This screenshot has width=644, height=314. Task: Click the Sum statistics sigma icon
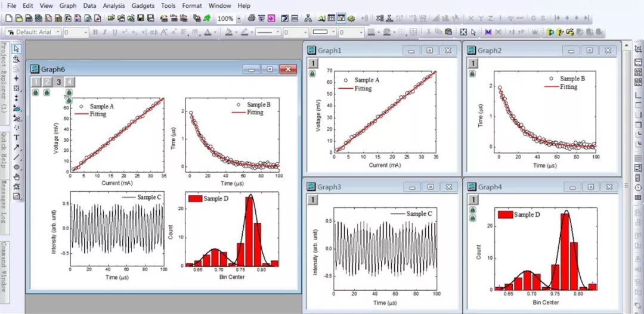pyautogui.click(x=379, y=18)
